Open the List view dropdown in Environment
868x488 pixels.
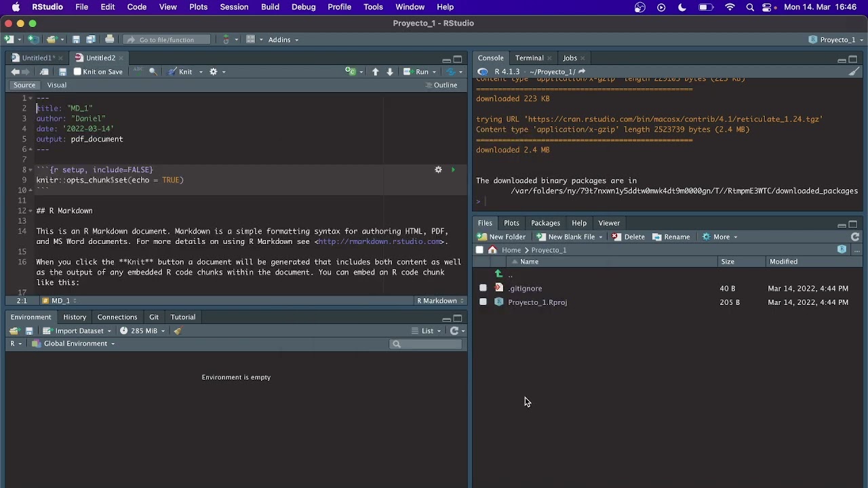coord(427,331)
